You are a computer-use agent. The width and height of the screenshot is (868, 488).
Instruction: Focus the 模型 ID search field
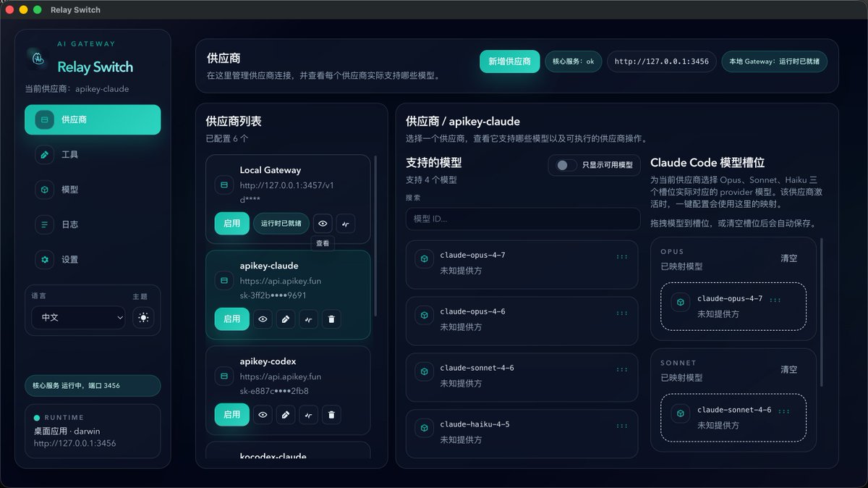click(523, 219)
